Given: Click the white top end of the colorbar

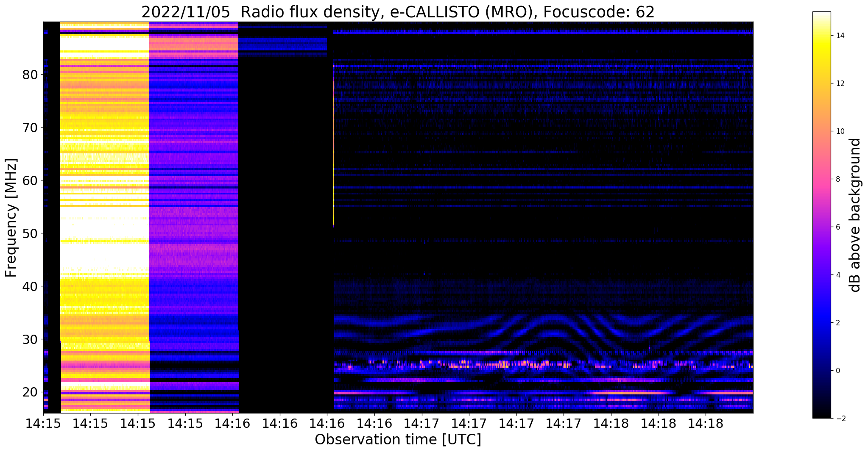Looking at the screenshot, I should [821, 15].
